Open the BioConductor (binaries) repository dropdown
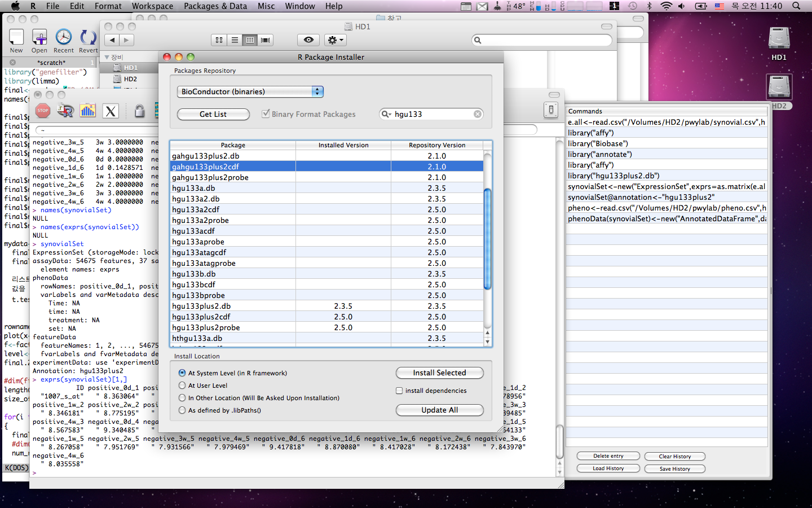The height and width of the screenshot is (508, 812). 250,91
